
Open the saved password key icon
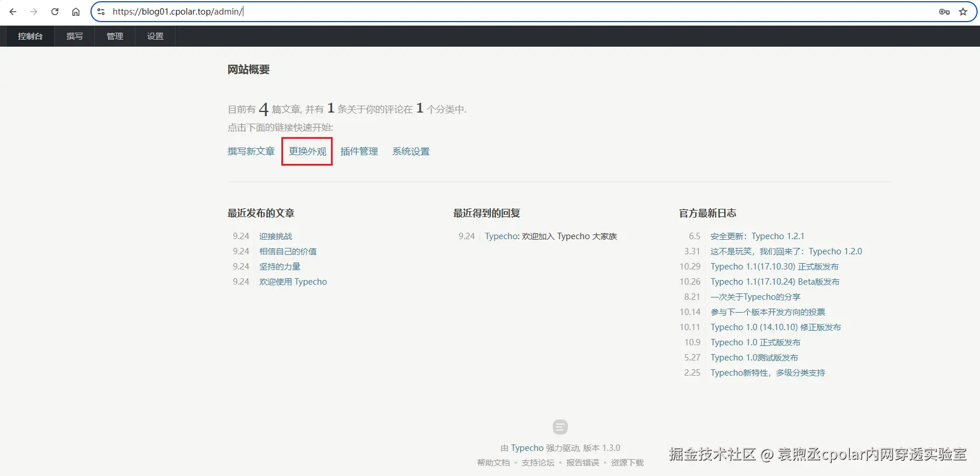(x=944, y=12)
